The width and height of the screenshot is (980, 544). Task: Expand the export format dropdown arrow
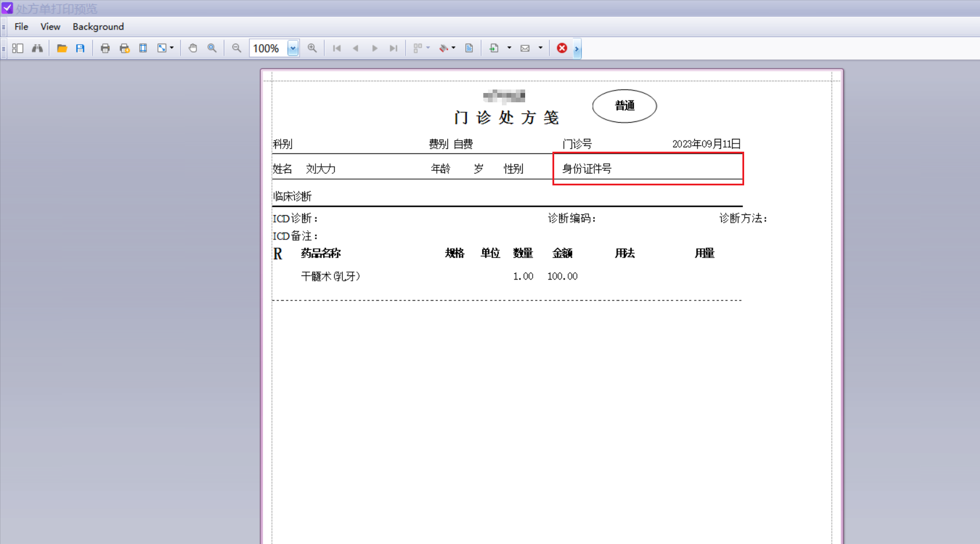pos(509,48)
